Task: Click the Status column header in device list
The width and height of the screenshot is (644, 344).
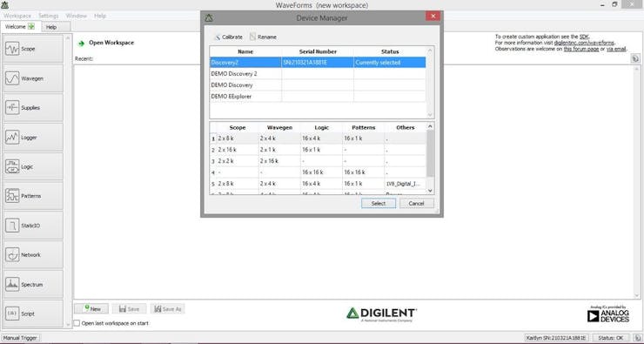Action: (x=390, y=51)
